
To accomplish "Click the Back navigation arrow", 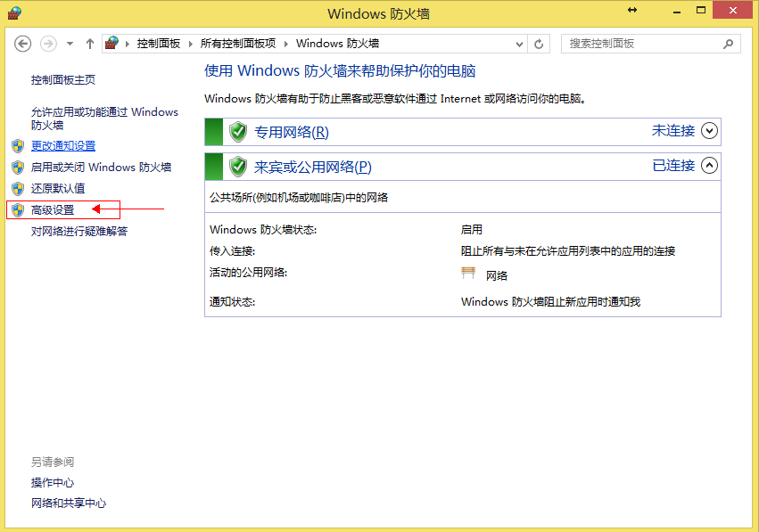I will (x=23, y=44).
